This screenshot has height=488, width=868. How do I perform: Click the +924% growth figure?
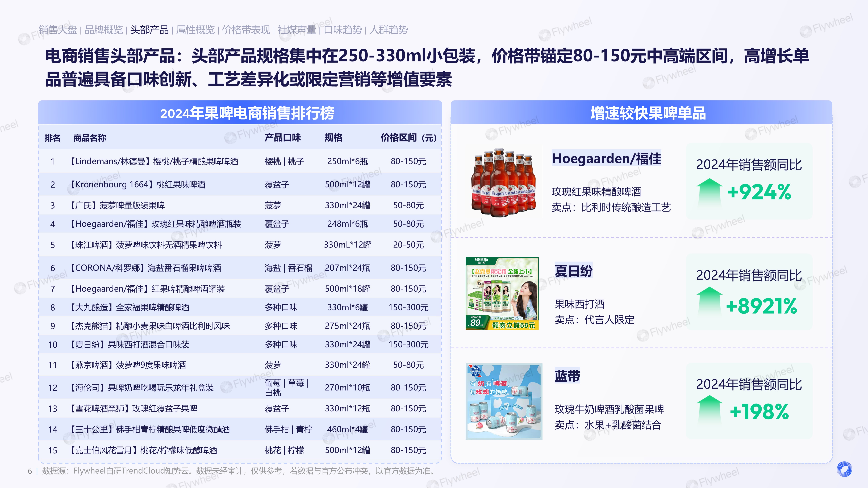coord(759,192)
